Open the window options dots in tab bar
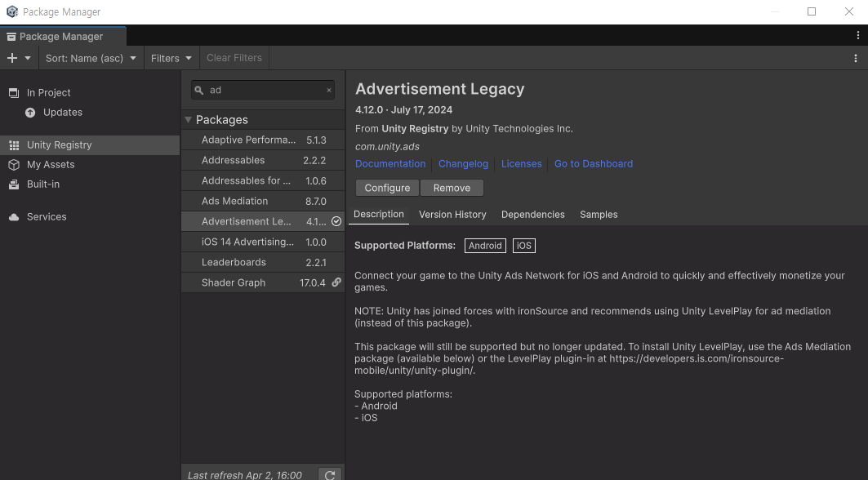This screenshot has width=868, height=480. point(857,36)
